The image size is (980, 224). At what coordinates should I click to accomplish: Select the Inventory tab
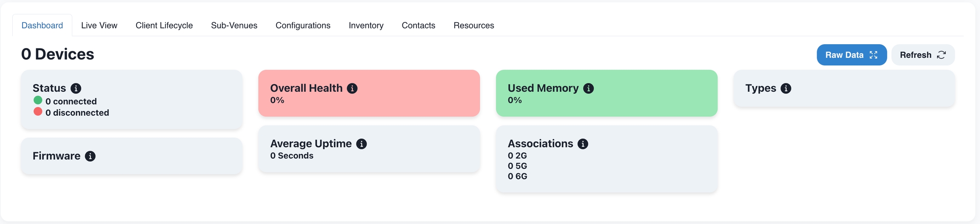[366, 26]
